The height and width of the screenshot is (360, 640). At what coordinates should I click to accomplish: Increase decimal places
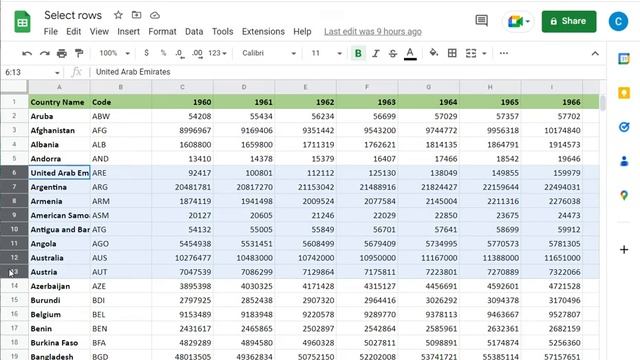click(x=198, y=53)
